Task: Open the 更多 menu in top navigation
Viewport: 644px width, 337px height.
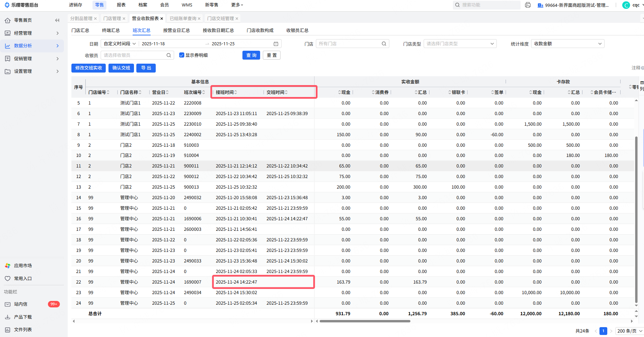Action: (237, 5)
